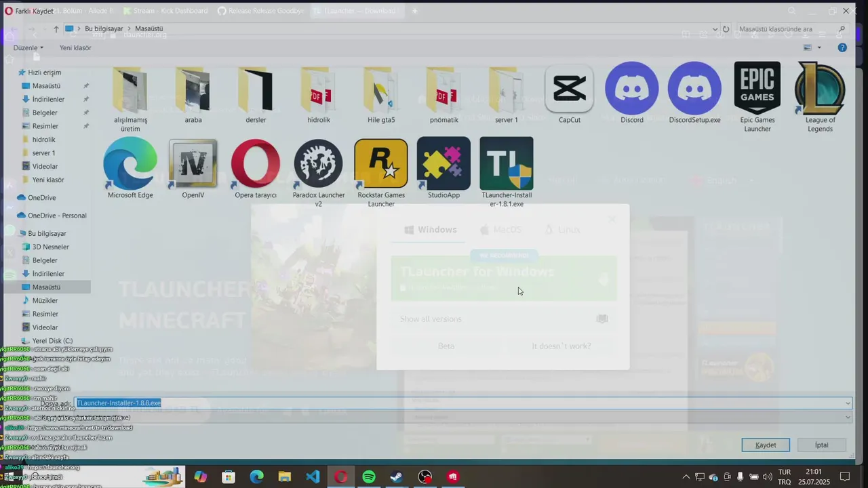Open Microsoft Store from the taskbar
This screenshot has width=868, height=488.
click(x=229, y=477)
